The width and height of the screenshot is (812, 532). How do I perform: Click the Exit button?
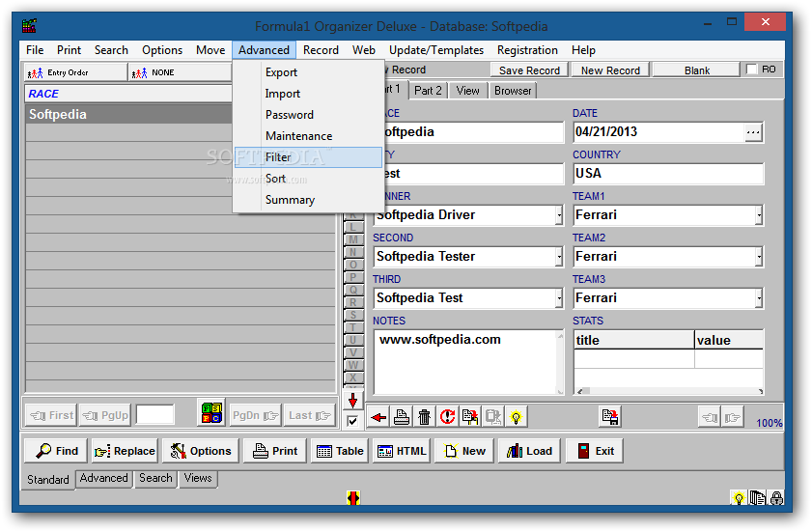click(x=595, y=451)
